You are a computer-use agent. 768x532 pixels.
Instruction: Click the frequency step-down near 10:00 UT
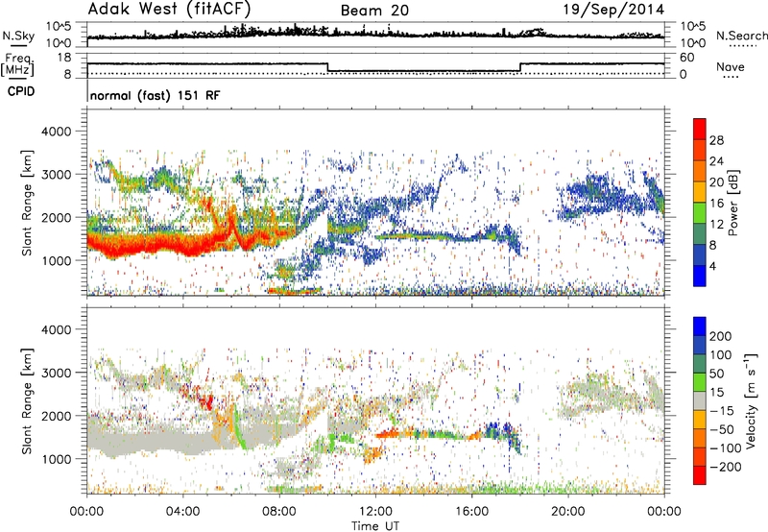(x=327, y=67)
